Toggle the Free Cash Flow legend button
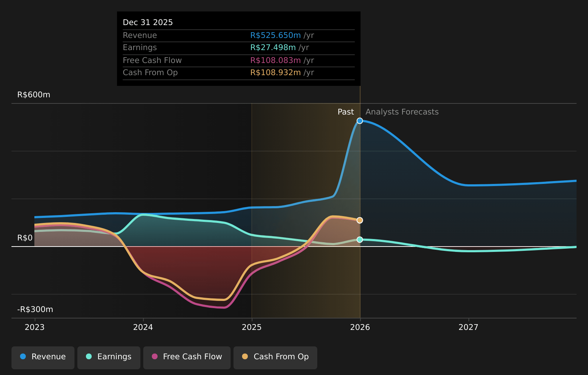Viewport: 588px width, 375px height. pyautogui.click(x=187, y=357)
